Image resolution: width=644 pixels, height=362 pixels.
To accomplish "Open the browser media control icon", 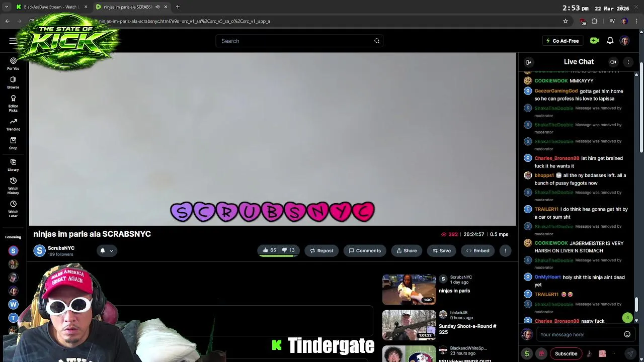I will tap(612, 21).
